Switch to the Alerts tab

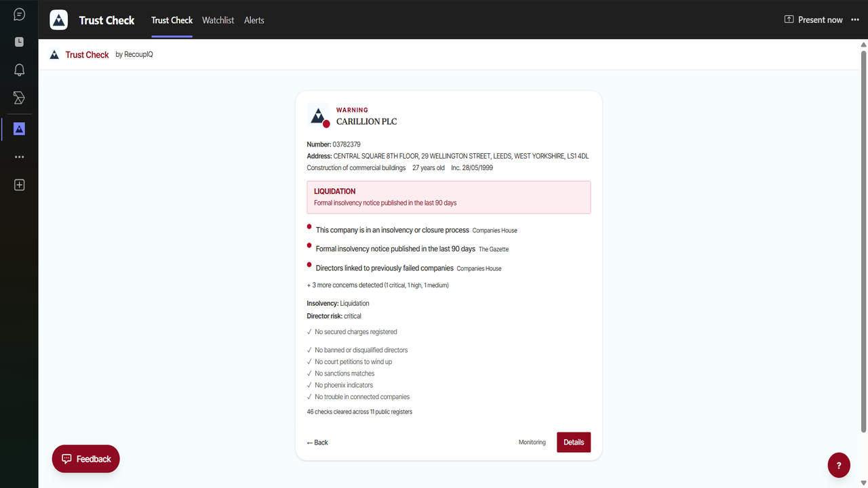254,20
